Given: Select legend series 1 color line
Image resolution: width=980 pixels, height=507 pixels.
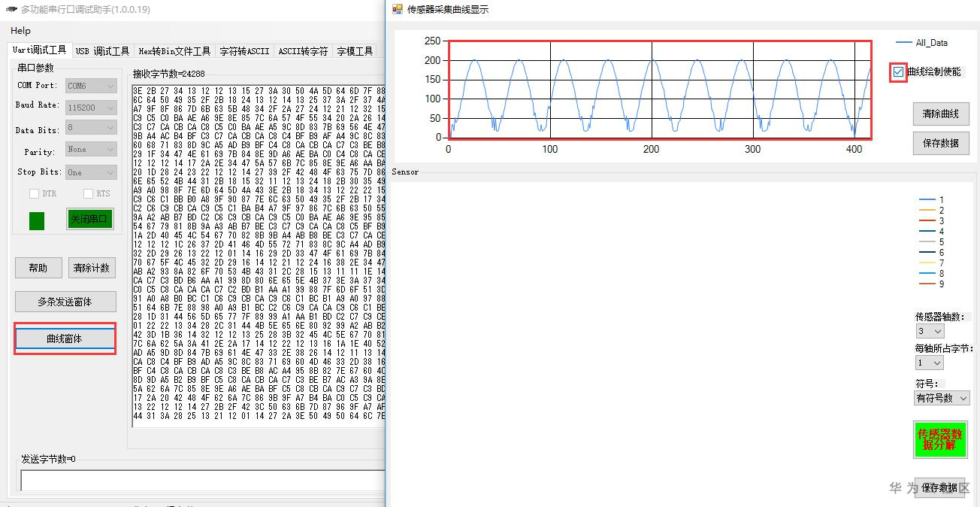Looking at the screenshot, I should [x=927, y=200].
